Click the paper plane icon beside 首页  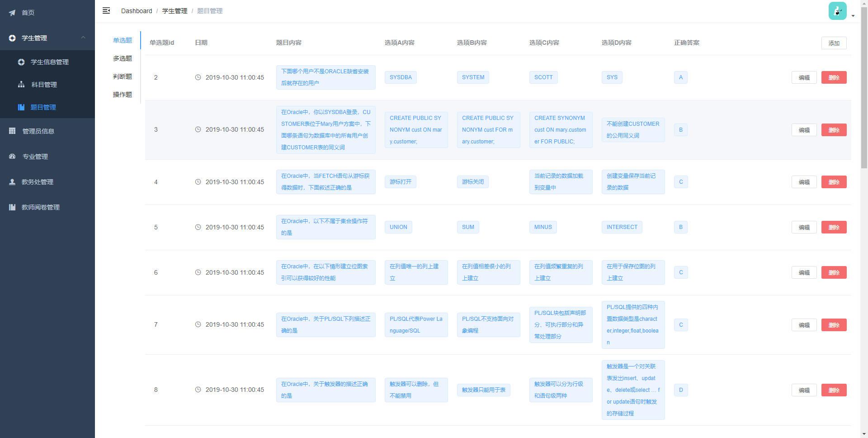click(12, 13)
